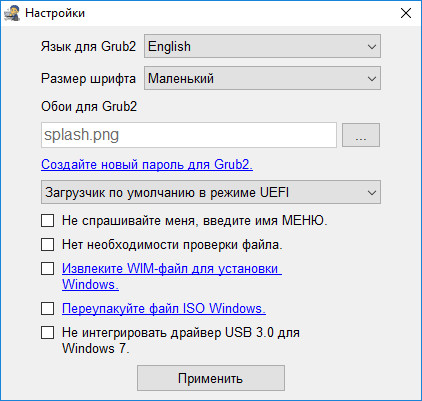Tick the Извлеките WIM-файл checkbox
This screenshot has width=422, height=401.
(47, 268)
